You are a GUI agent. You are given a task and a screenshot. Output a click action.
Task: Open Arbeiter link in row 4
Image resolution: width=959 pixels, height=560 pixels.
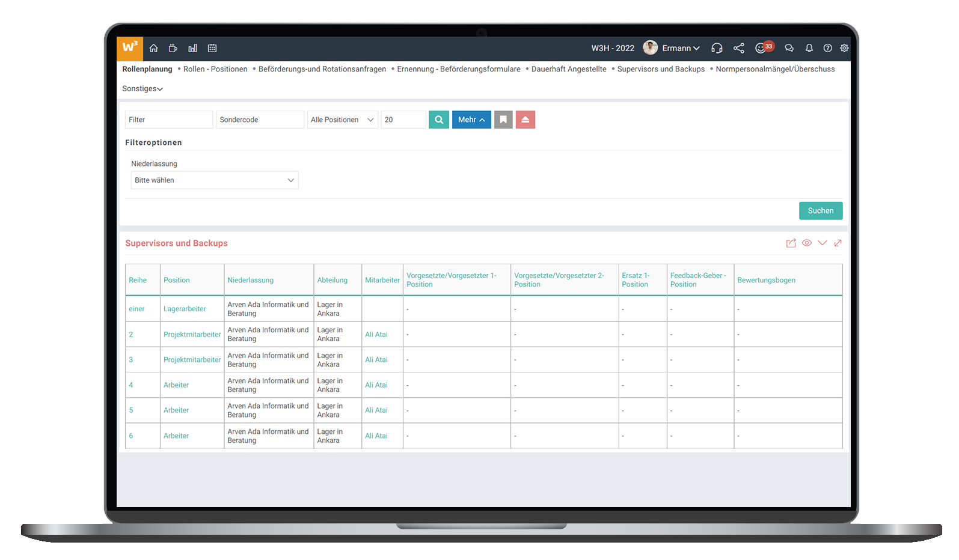[x=176, y=385]
